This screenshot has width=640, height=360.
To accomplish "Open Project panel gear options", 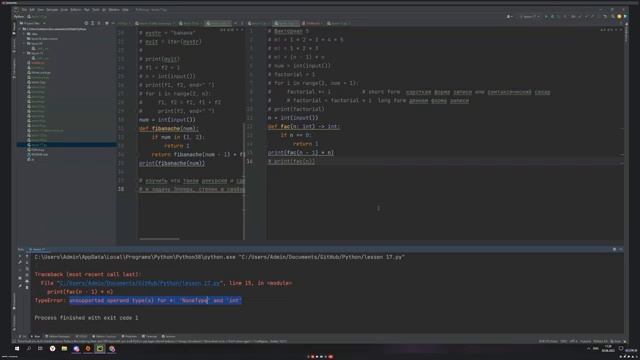I will click(x=107, y=23).
